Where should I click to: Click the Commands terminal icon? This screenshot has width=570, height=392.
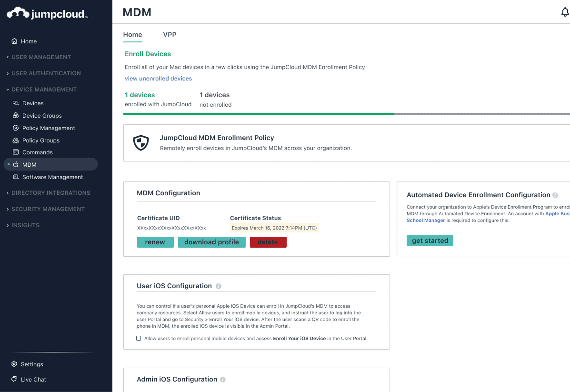tap(16, 152)
